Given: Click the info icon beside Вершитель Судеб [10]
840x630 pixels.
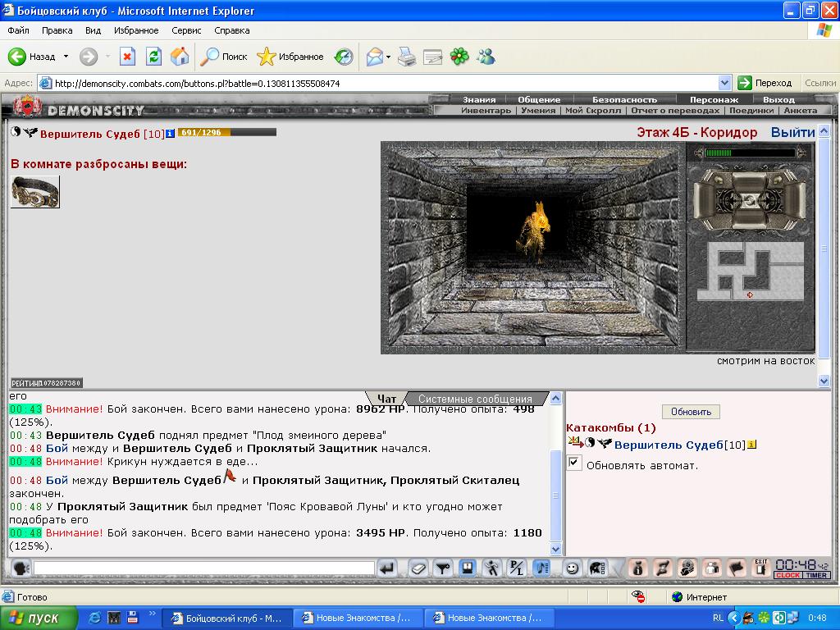Looking at the screenshot, I should [x=170, y=134].
